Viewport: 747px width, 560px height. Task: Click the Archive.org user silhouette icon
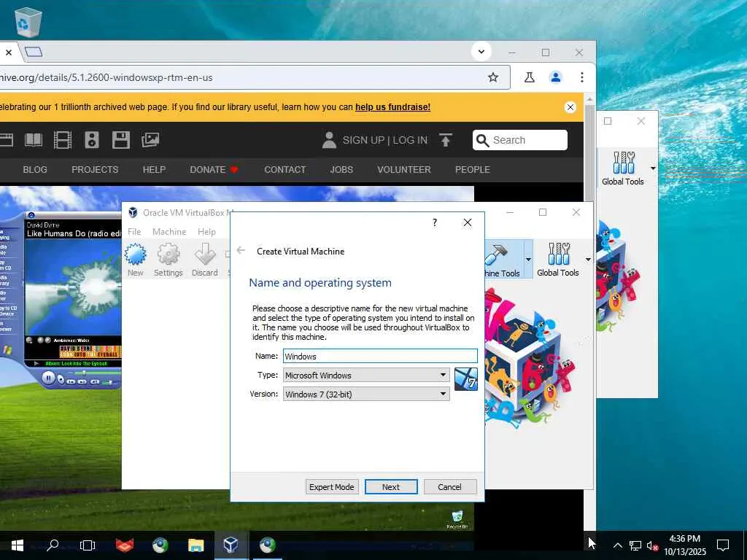[329, 140]
